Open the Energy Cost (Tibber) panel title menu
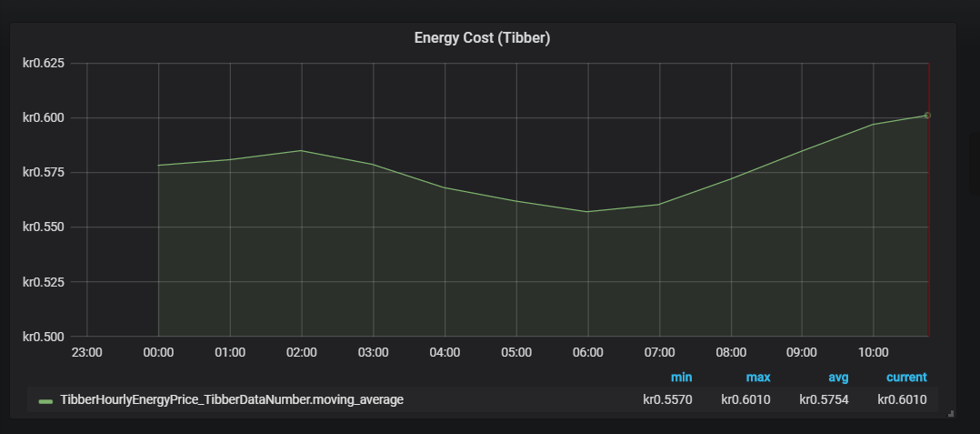 (482, 38)
